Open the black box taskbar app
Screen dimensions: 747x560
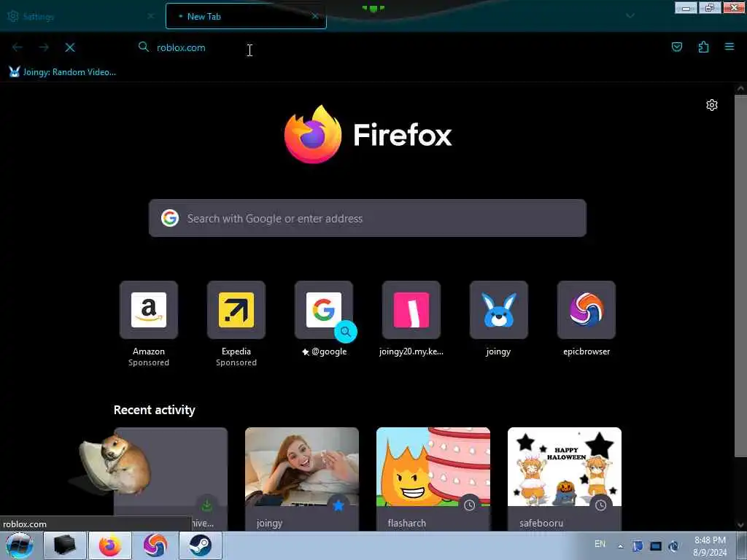pos(65,545)
